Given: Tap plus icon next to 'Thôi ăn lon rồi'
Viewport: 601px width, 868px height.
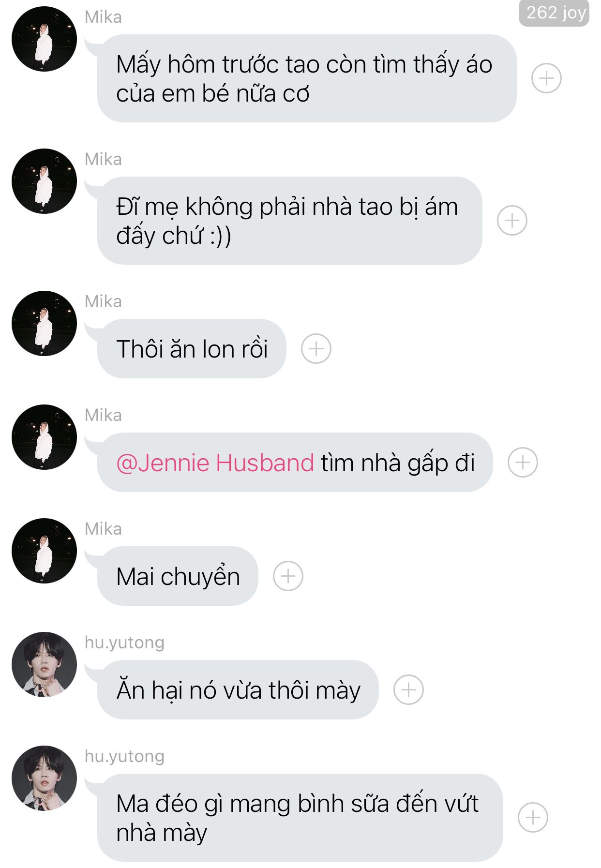Looking at the screenshot, I should [x=316, y=348].
